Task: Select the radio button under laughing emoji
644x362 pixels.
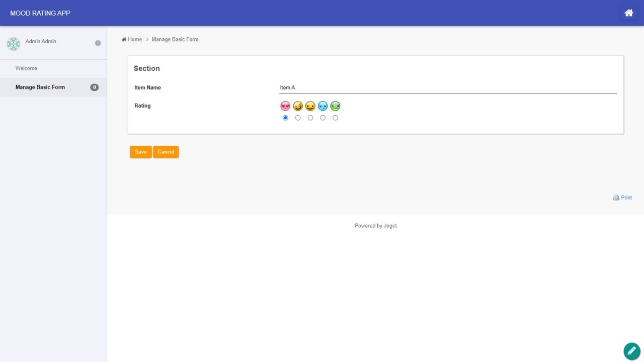Action: click(x=298, y=118)
